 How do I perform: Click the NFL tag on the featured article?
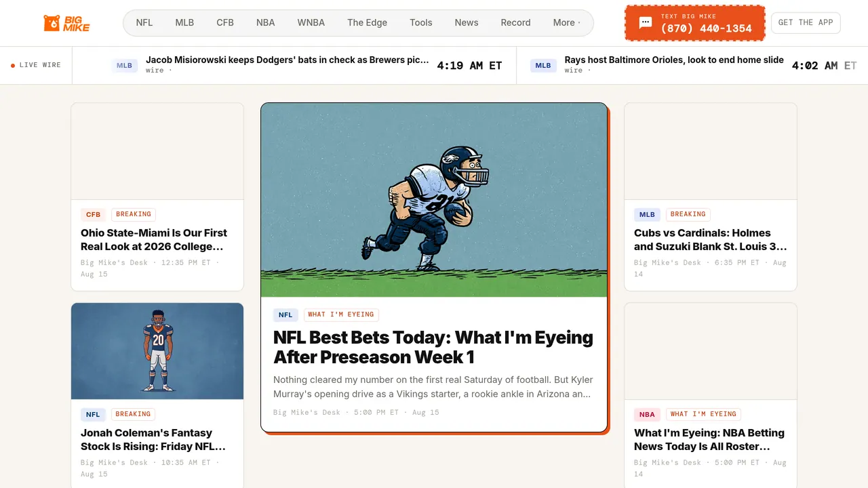click(x=285, y=314)
